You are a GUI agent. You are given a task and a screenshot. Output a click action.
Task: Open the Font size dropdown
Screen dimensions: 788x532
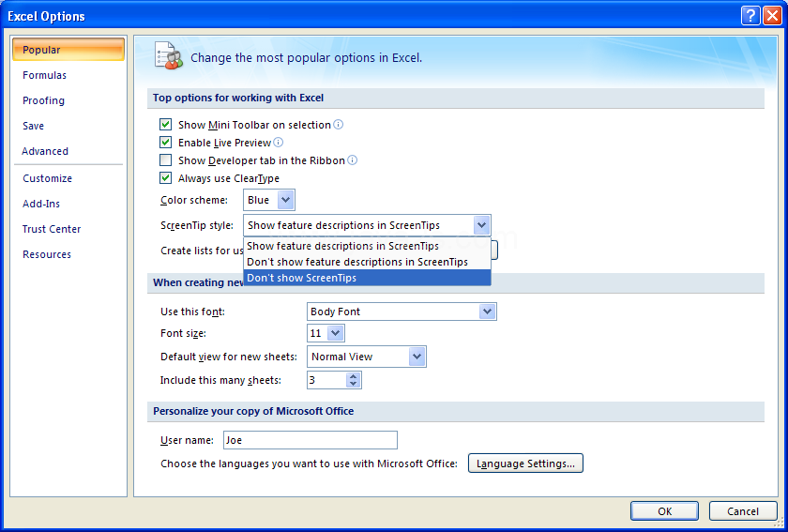pyautogui.click(x=335, y=333)
